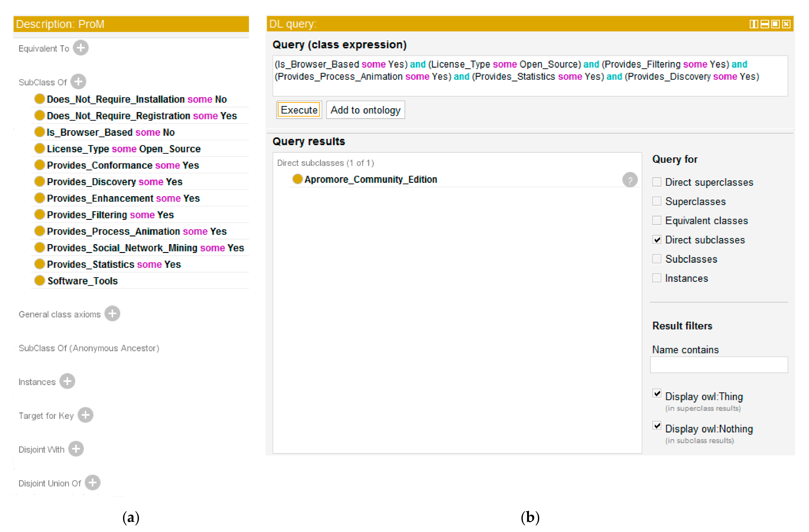Add an instance via Instances plus icon
This screenshot has width=809, height=532.
[67, 381]
